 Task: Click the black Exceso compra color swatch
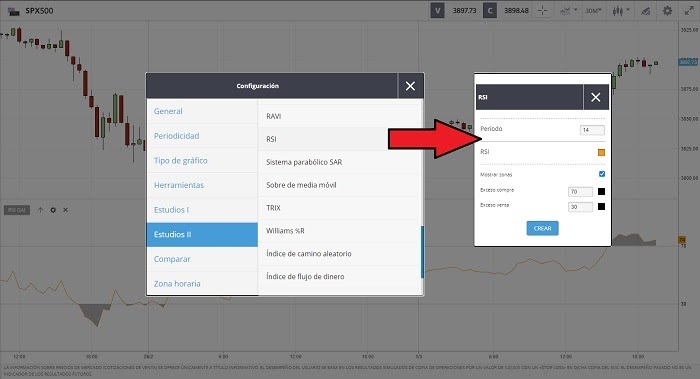(601, 192)
